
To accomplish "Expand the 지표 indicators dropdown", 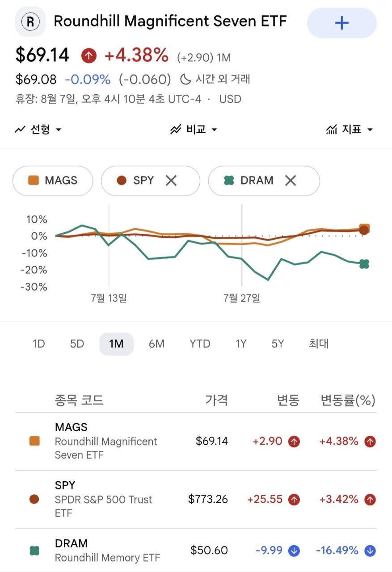I will [x=350, y=130].
